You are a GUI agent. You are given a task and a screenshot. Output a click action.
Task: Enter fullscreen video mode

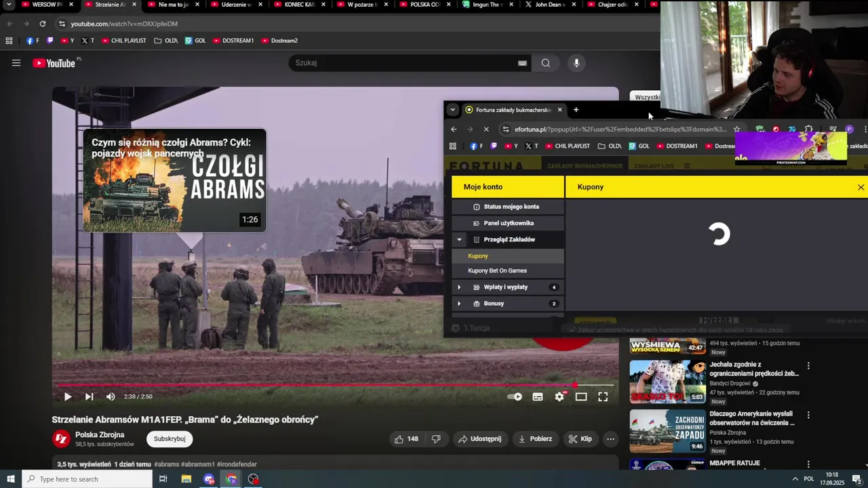pos(603,396)
